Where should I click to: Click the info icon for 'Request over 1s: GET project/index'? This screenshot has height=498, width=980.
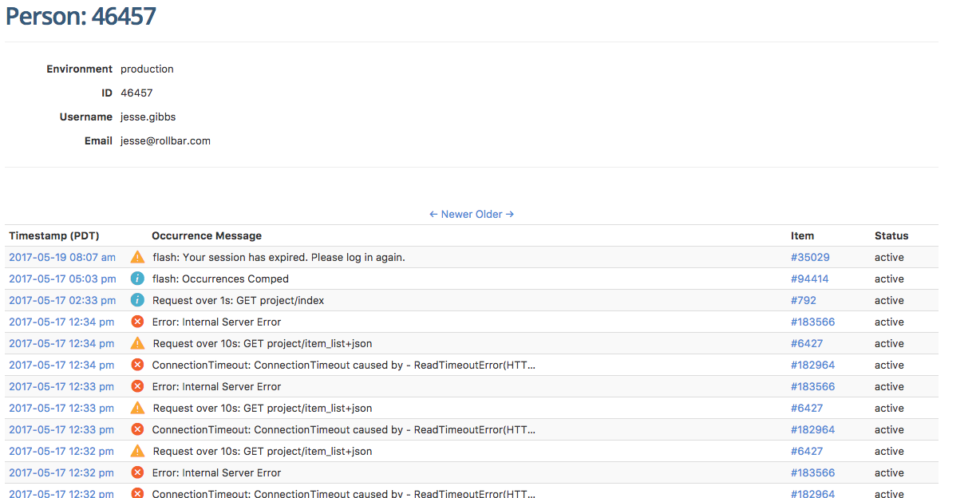point(136,300)
